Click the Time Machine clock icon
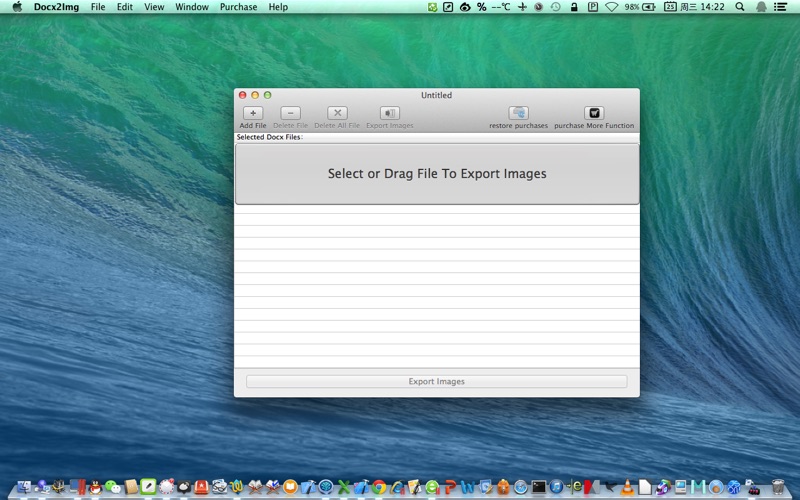 [556, 7]
